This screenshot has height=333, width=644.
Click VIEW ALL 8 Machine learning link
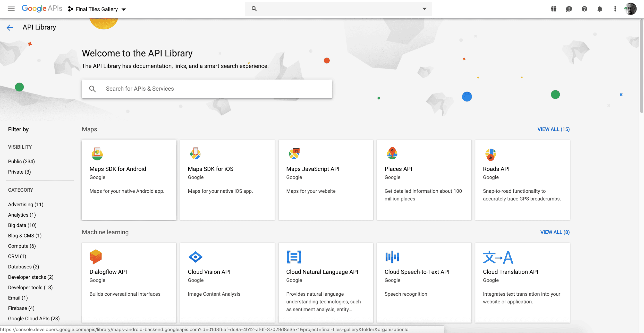555,232
